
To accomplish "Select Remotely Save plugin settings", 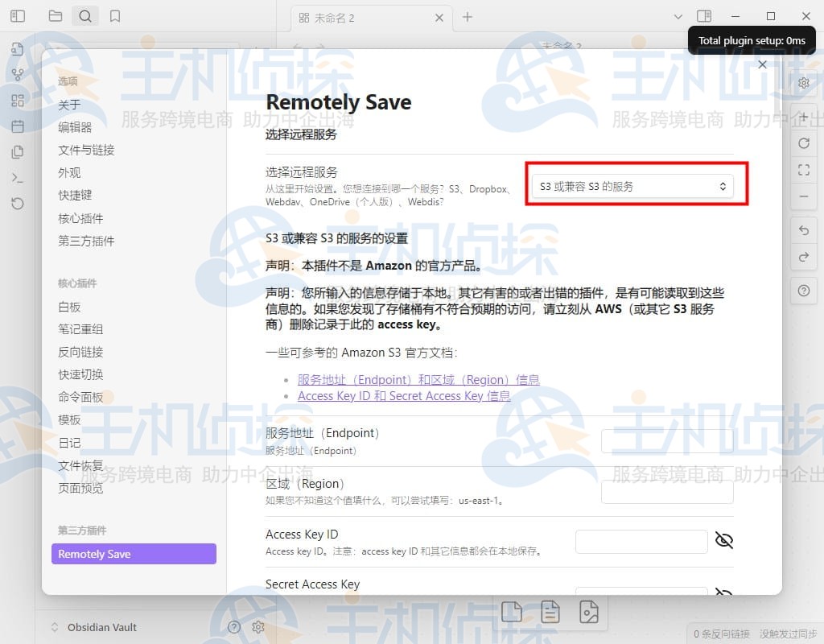I will point(134,554).
